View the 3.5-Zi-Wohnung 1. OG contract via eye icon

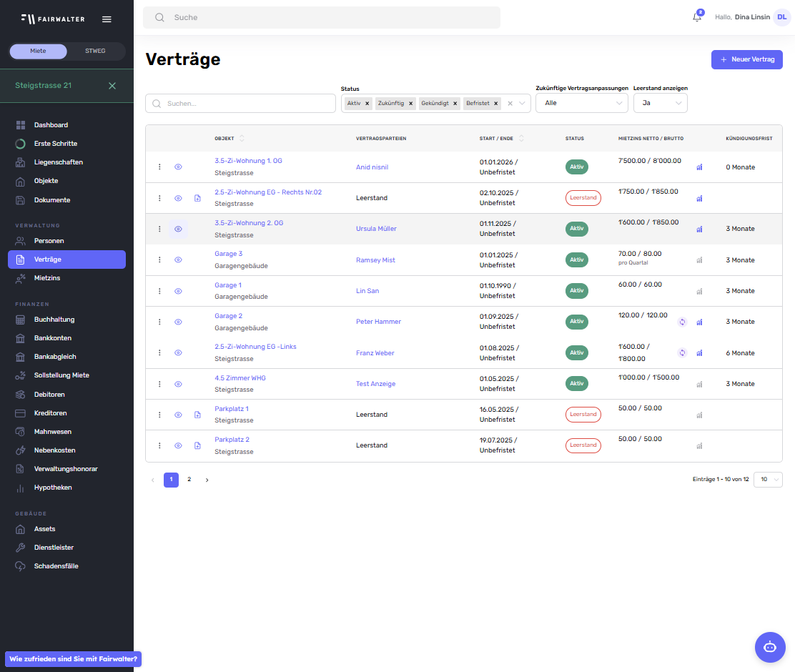click(x=178, y=167)
